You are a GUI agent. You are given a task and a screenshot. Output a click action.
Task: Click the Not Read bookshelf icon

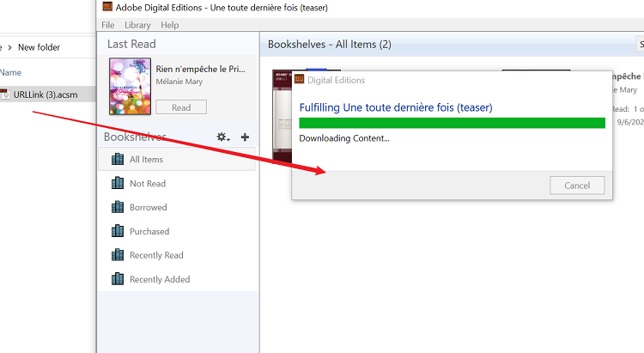coord(118,183)
